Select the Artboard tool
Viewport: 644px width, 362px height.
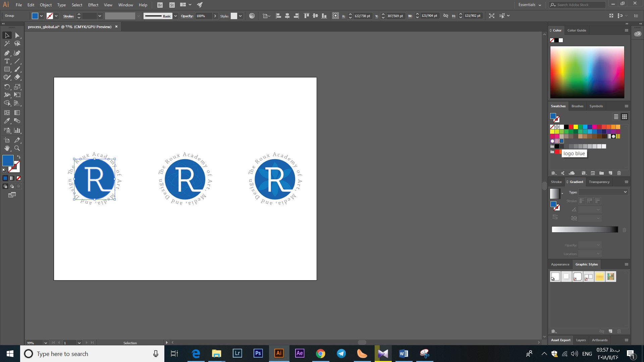(x=7, y=140)
